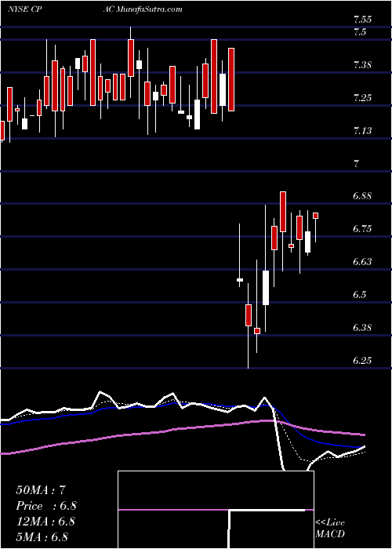The image size is (392, 549).
Task: Select the 7.13 price axis label
Action: tap(363, 131)
